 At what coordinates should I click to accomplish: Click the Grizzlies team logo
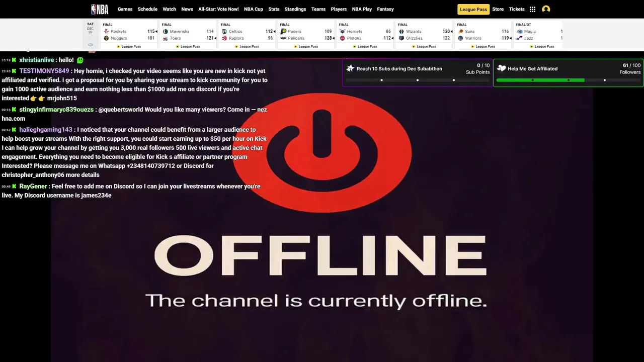[x=401, y=38]
